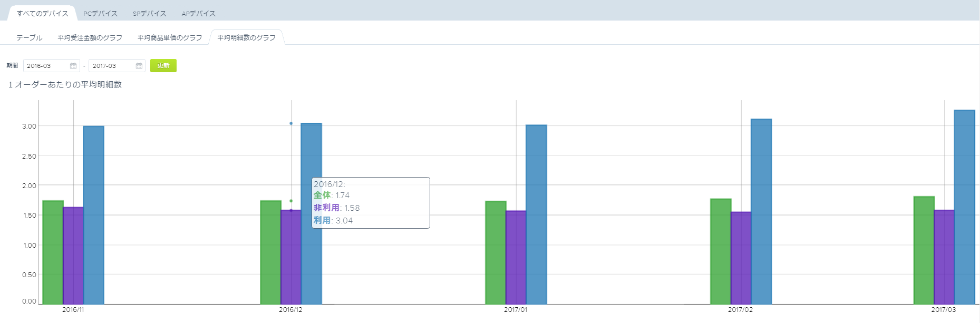Click the green 更新 button
The height and width of the screenshot is (323, 980).
pyautogui.click(x=163, y=65)
